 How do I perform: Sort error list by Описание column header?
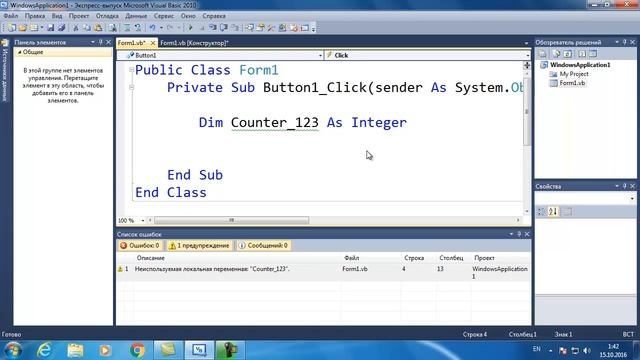[x=151, y=258]
